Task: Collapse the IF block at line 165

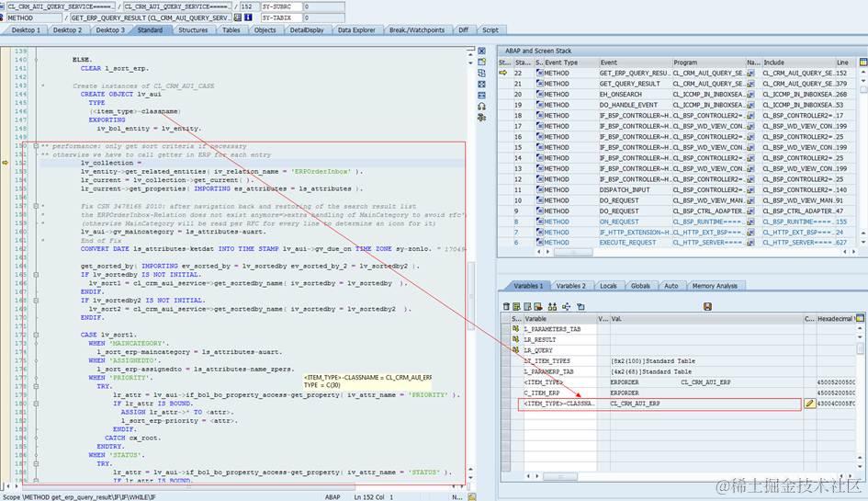Action: (x=36, y=275)
